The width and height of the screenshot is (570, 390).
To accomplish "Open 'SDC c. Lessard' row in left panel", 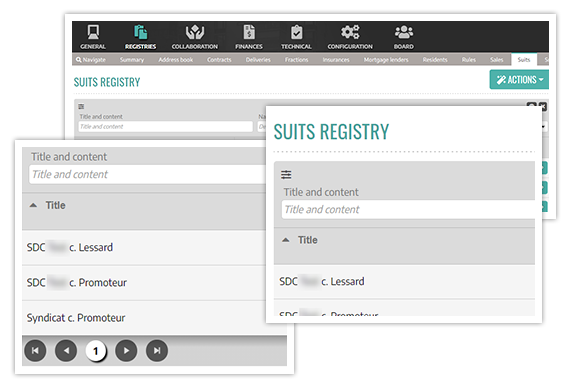I will tap(145, 248).
